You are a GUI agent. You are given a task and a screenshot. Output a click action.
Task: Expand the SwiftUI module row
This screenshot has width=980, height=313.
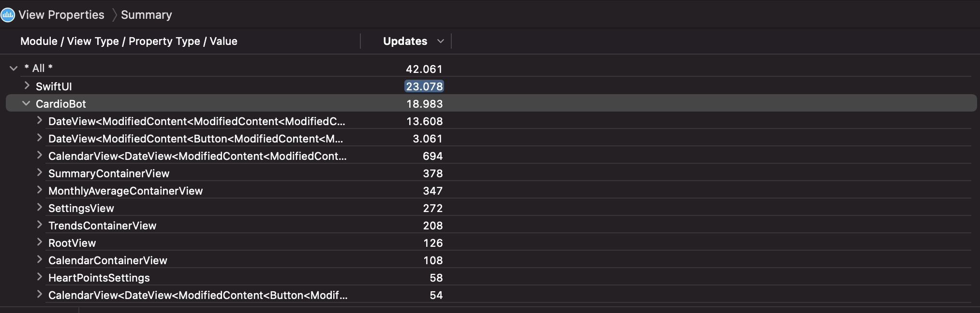(27, 86)
